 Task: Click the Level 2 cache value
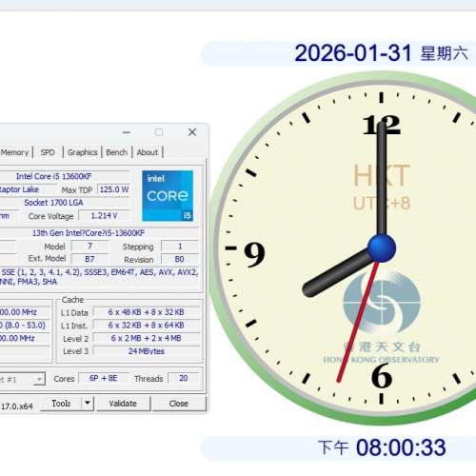[x=147, y=338]
